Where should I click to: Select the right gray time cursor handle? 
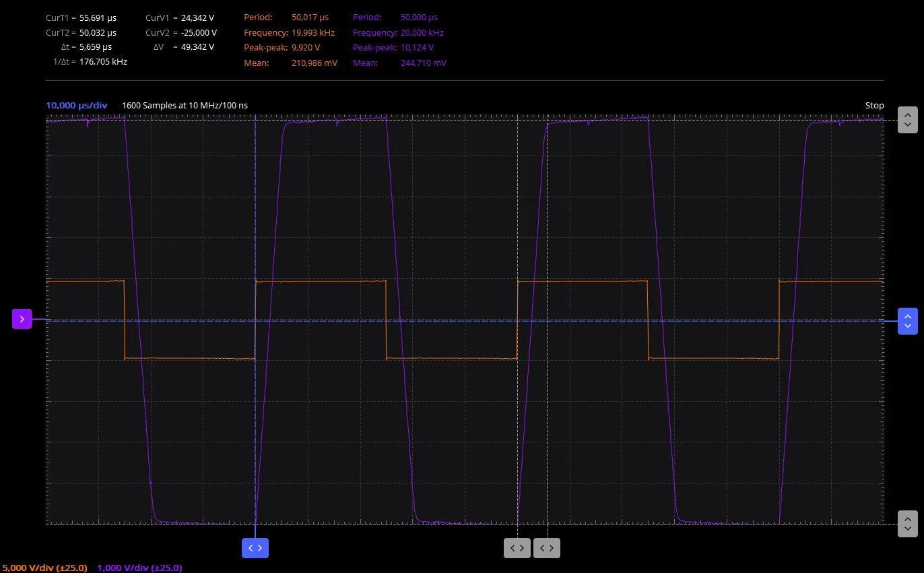(547, 548)
